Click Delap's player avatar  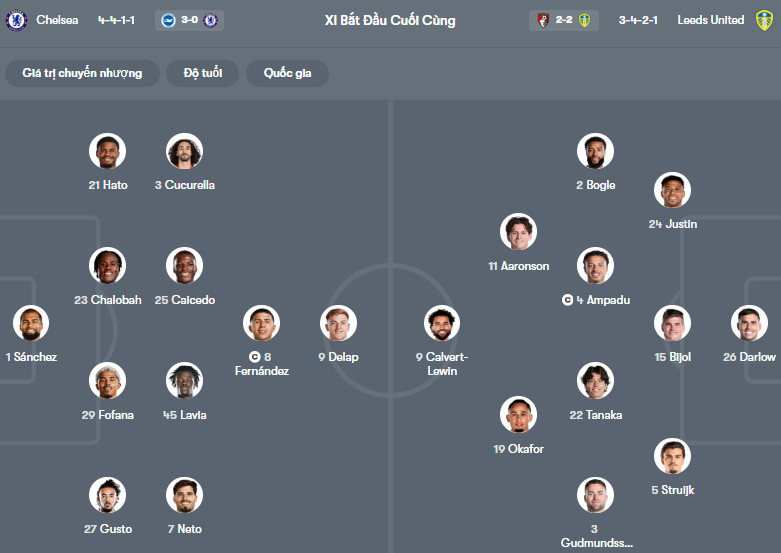pyautogui.click(x=338, y=324)
